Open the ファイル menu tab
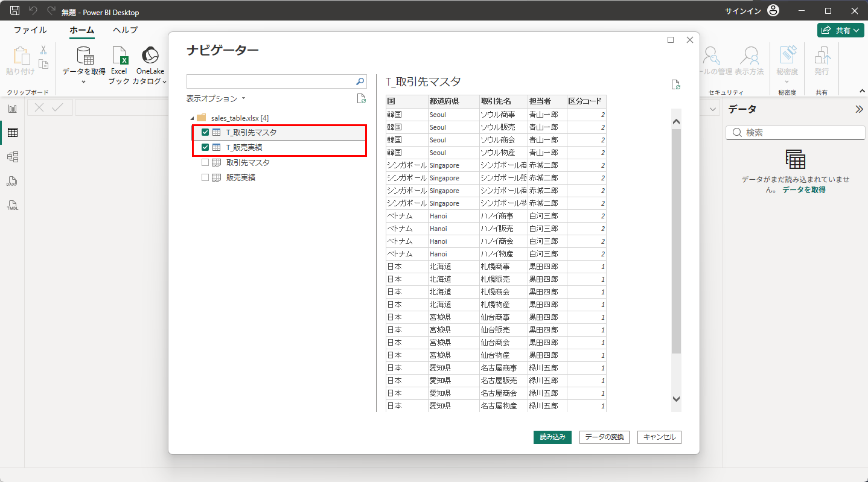This screenshot has height=482, width=868. coord(30,30)
